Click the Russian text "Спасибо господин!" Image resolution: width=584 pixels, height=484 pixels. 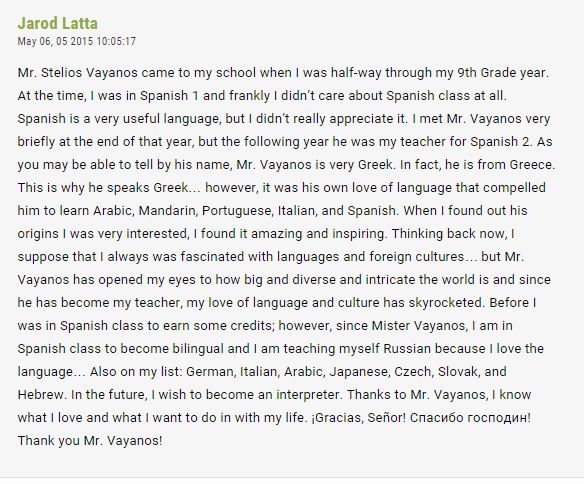[x=470, y=418]
